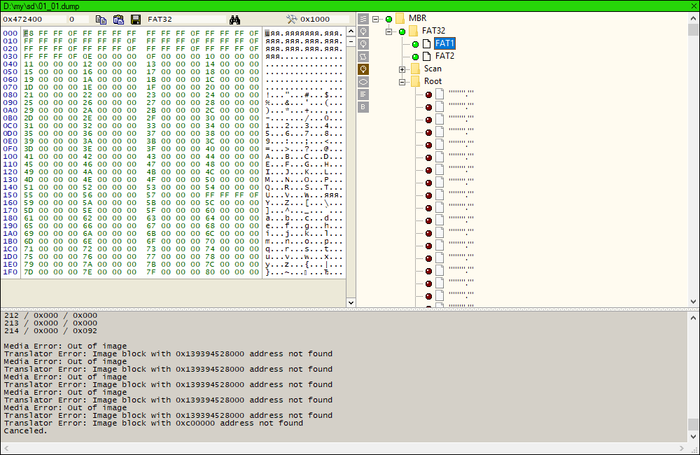The width and height of the screenshot is (700, 455).
Task: Select the FAT1 tree item
Action: click(444, 44)
